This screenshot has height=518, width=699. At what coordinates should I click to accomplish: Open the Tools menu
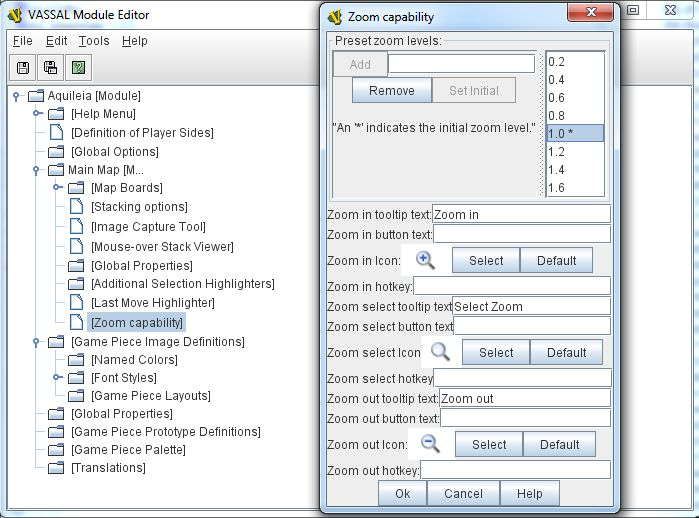click(x=94, y=41)
